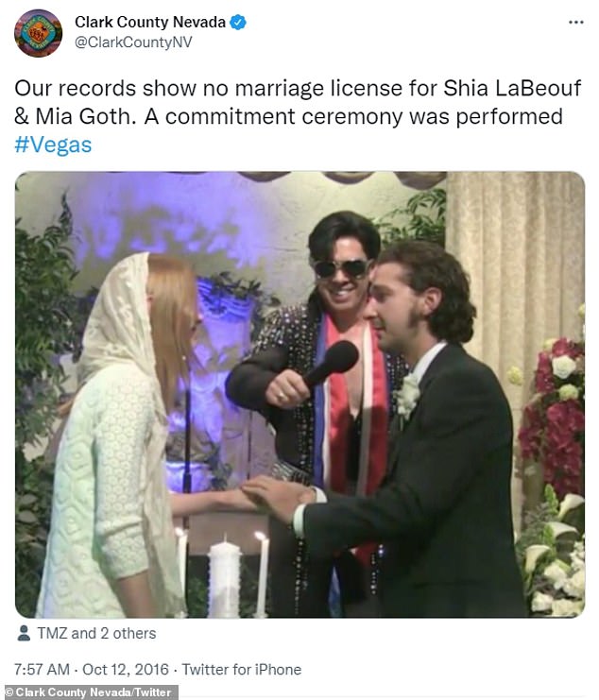599x700 pixels.
Task: Click the Clark County Nevada profile avatar
Action: coord(39,33)
